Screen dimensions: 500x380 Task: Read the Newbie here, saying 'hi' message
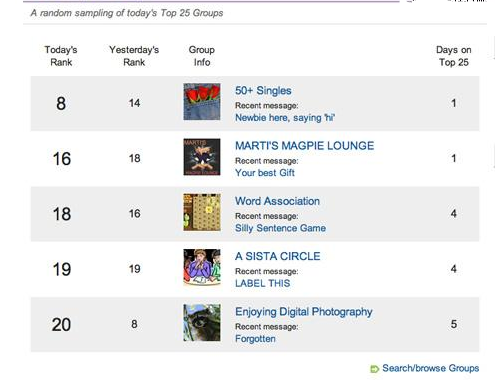click(x=285, y=118)
